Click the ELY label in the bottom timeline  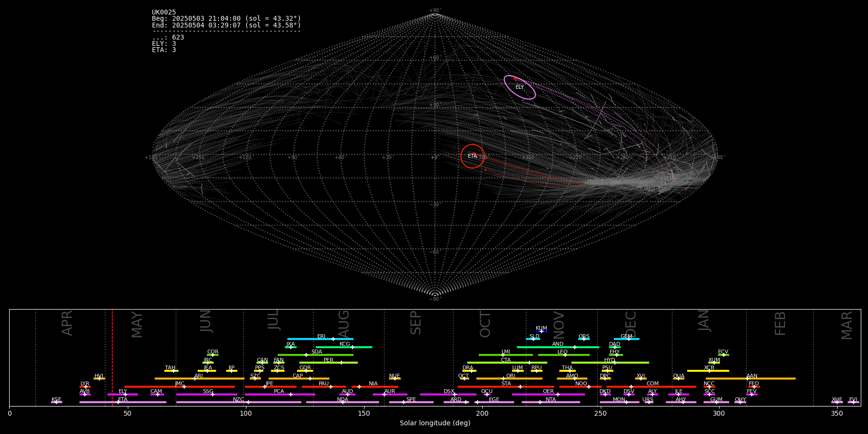click(x=123, y=392)
